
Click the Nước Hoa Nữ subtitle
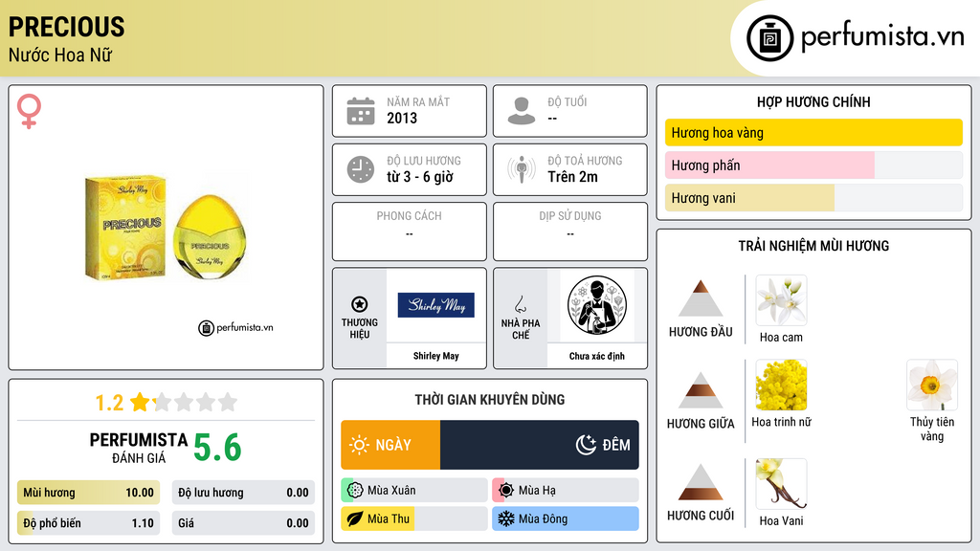click(x=60, y=55)
